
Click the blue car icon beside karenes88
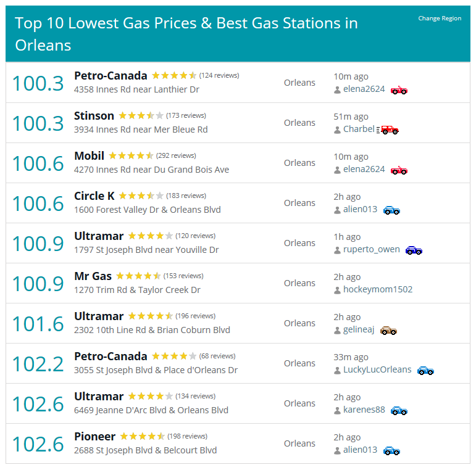(x=399, y=411)
